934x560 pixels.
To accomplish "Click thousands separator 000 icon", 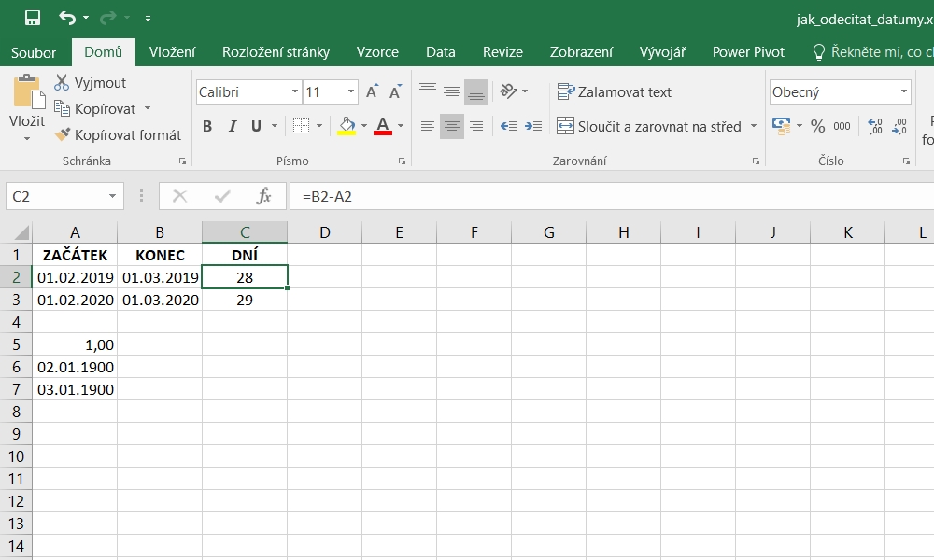I will (x=842, y=126).
